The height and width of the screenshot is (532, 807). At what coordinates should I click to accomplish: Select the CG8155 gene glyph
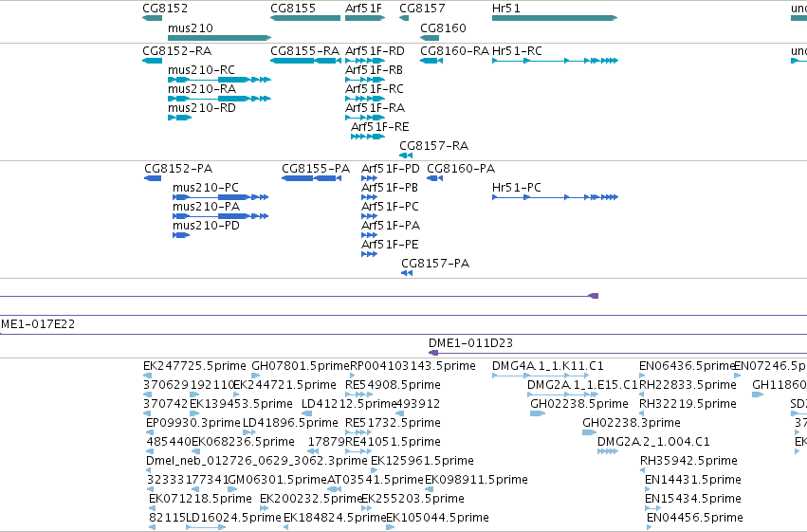[x=305, y=18]
